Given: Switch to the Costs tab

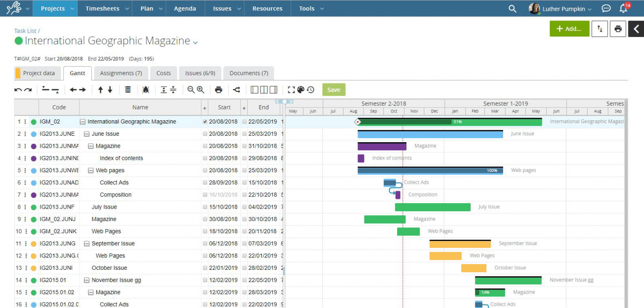Looking at the screenshot, I should [164, 73].
